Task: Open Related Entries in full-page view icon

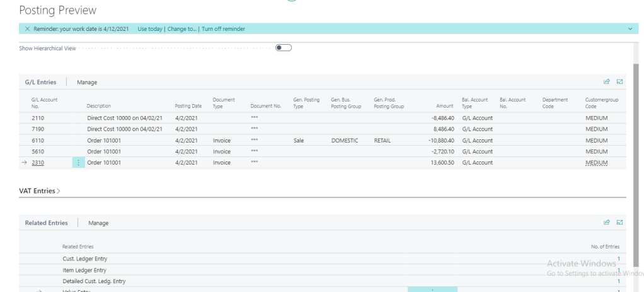Action: point(619,223)
